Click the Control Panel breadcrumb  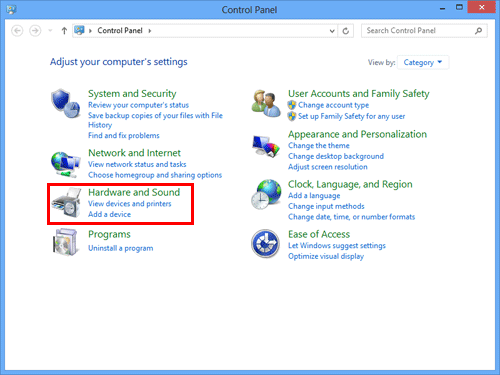click(120, 30)
